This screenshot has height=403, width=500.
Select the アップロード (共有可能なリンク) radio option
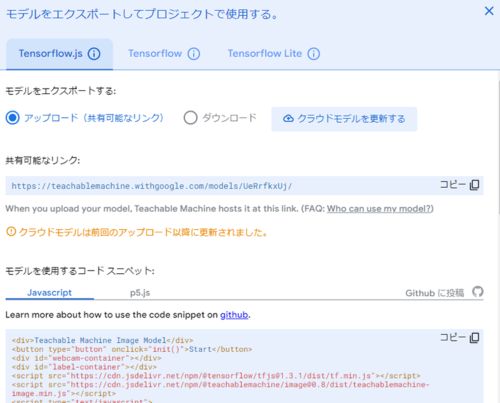[x=13, y=118]
